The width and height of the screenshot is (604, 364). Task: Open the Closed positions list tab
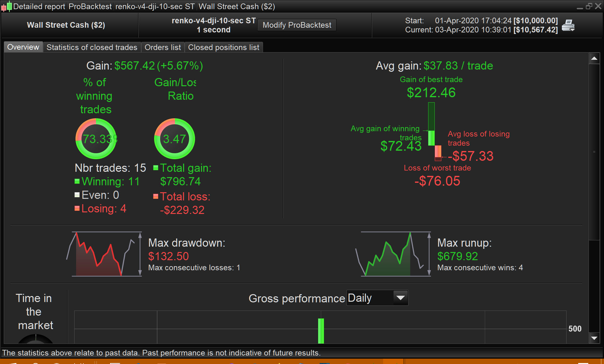223,47
